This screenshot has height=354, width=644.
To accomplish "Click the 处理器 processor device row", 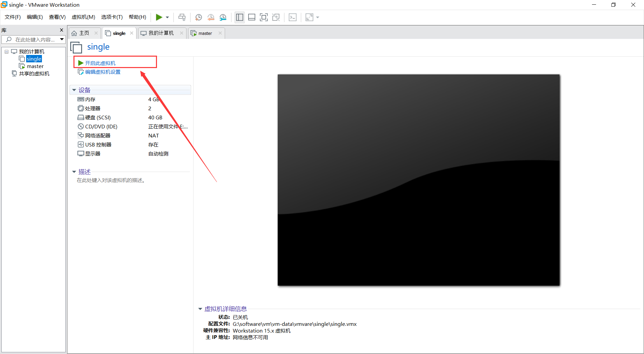I will pos(130,109).
